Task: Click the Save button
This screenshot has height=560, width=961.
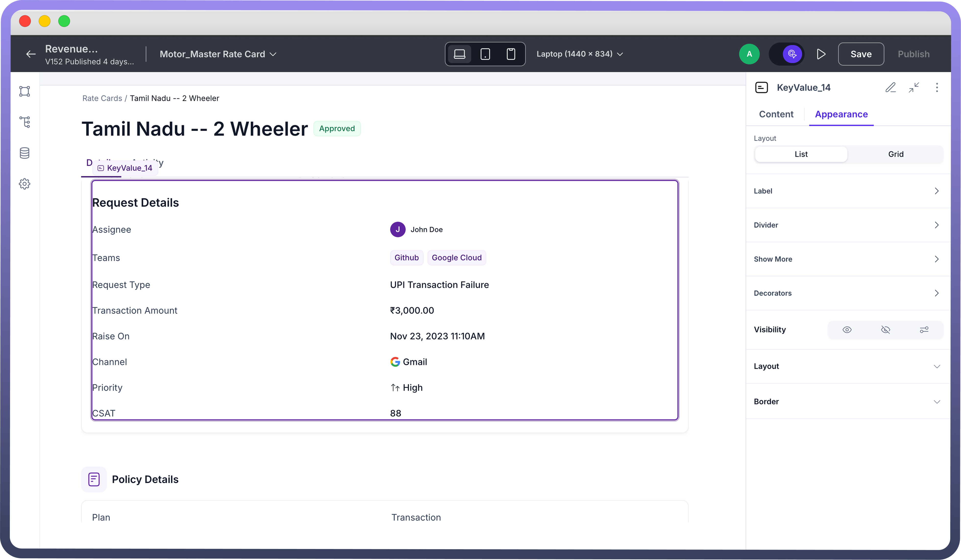Action: [861, 54]
